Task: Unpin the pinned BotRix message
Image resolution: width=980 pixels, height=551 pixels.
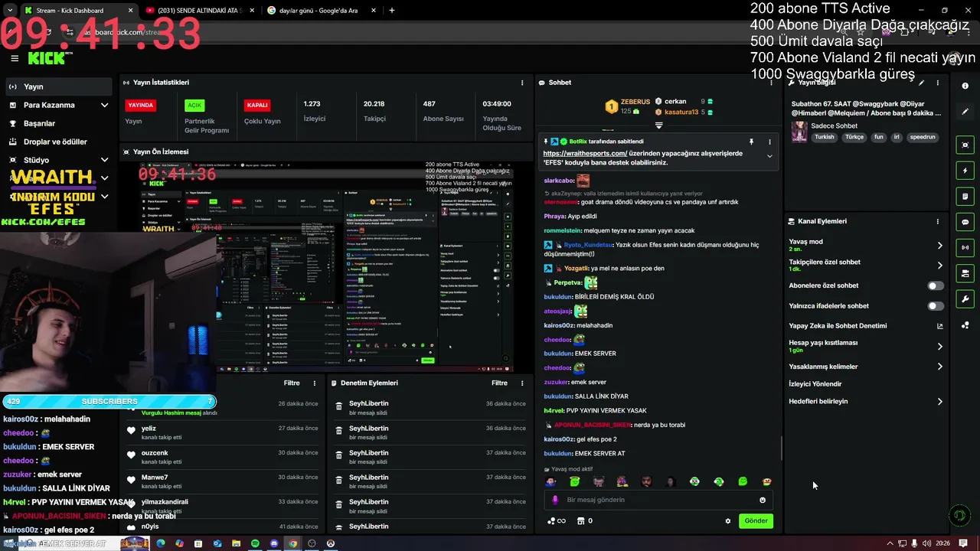Action: pyautogui.click(x=751, y=142)
